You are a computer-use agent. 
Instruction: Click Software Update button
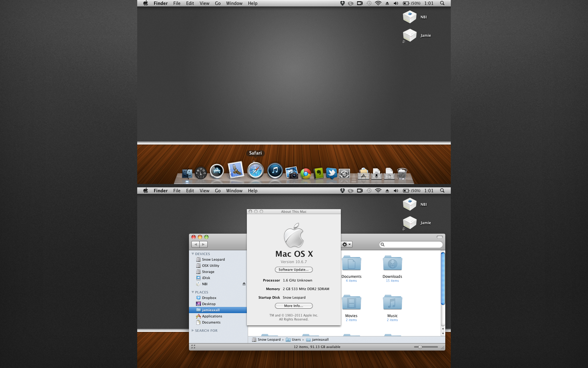click(x=294, y=270)
